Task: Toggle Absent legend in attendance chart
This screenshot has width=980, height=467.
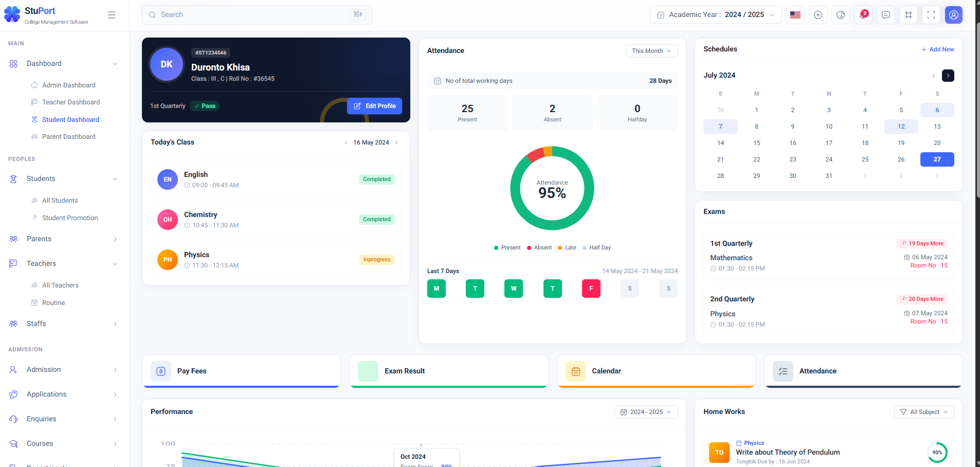Action: coord(539,248)
